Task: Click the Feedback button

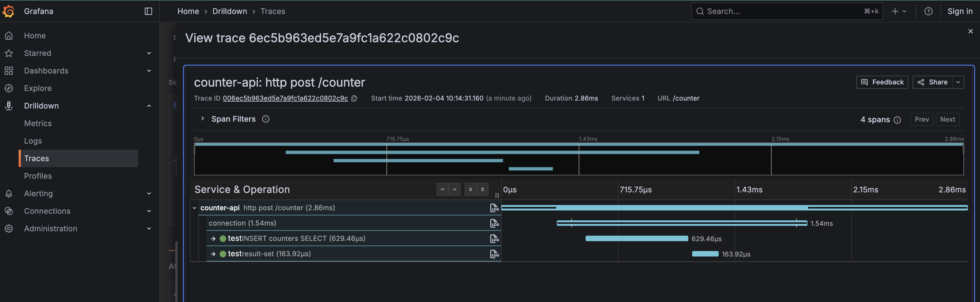Action: [x=882, y=82]
